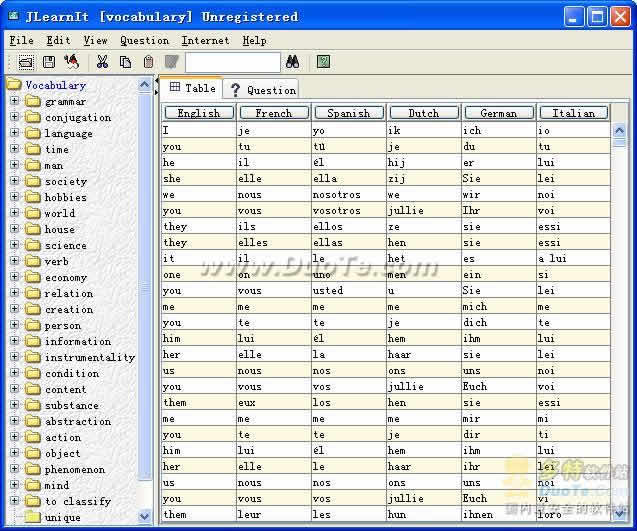Click the English column header button
Image resolution: width=637 pixels, height=531 pixels.
click(x=199, y=113)
